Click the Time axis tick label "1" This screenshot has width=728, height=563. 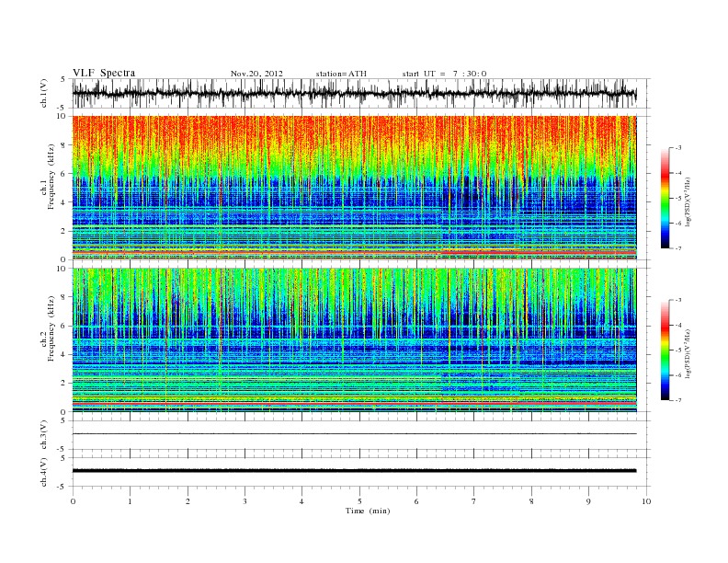[130, 501]
